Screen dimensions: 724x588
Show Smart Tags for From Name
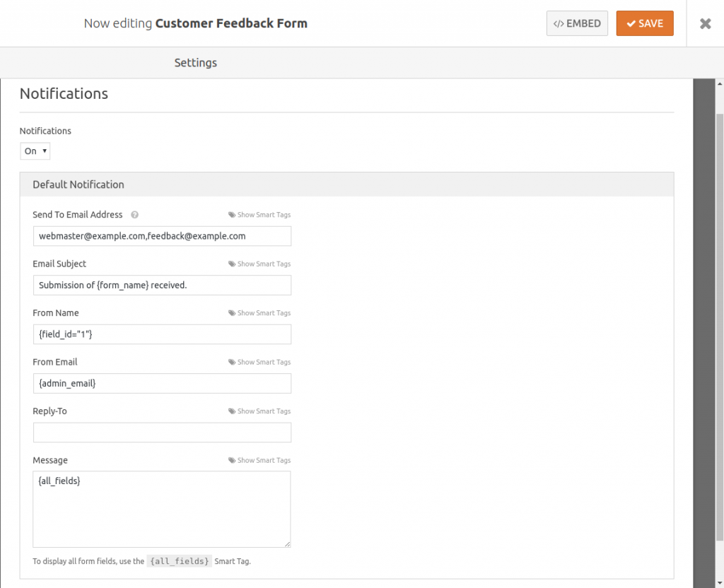pos(259,312)
